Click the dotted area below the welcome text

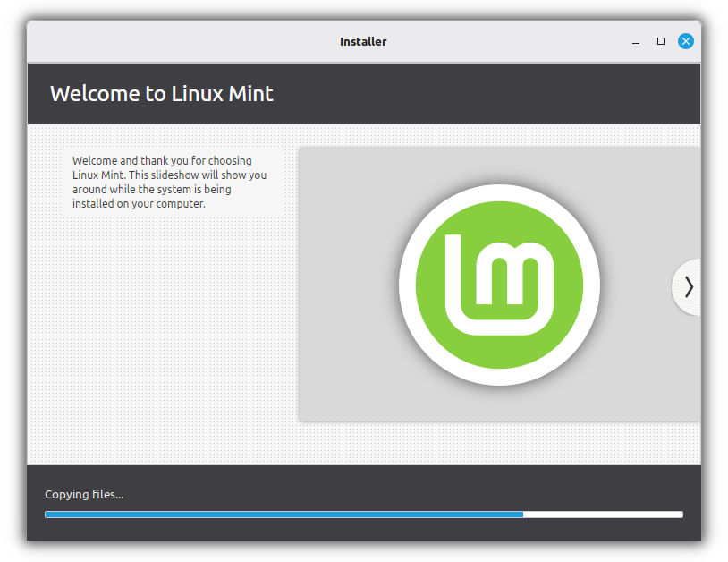point(161,340)
